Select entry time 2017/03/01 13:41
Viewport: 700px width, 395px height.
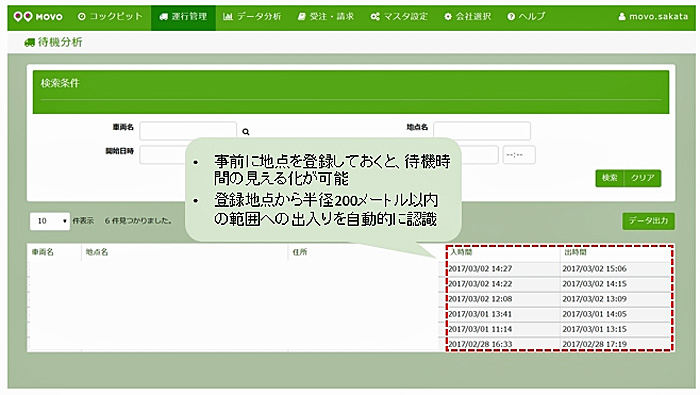click(480, 314)
